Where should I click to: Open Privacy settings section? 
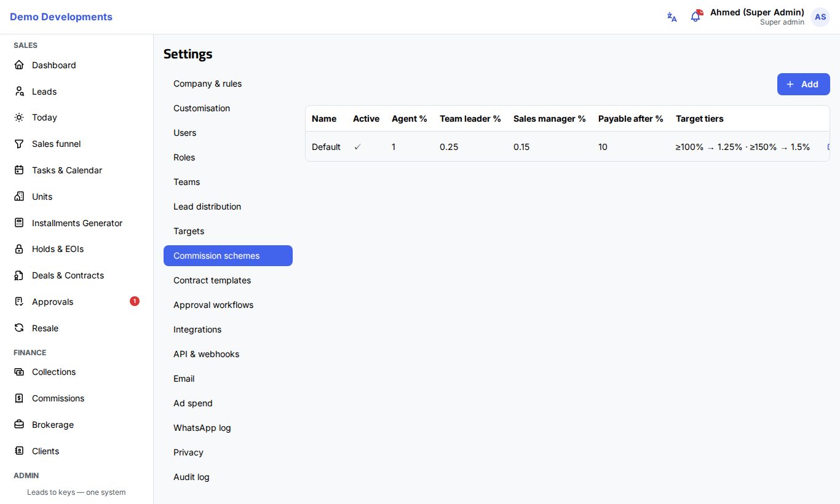(228, 452)
